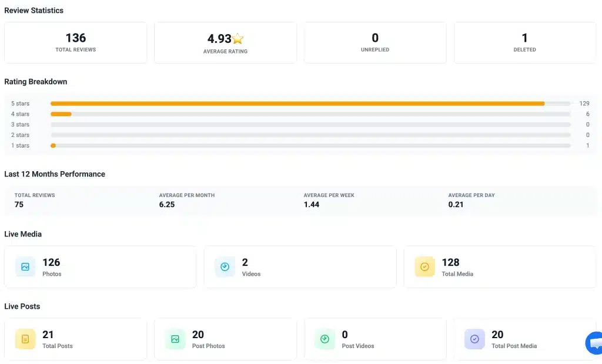The image size is (602, 364).
Task: Click the Live Media heading
Action: click(x=23, y=234)
